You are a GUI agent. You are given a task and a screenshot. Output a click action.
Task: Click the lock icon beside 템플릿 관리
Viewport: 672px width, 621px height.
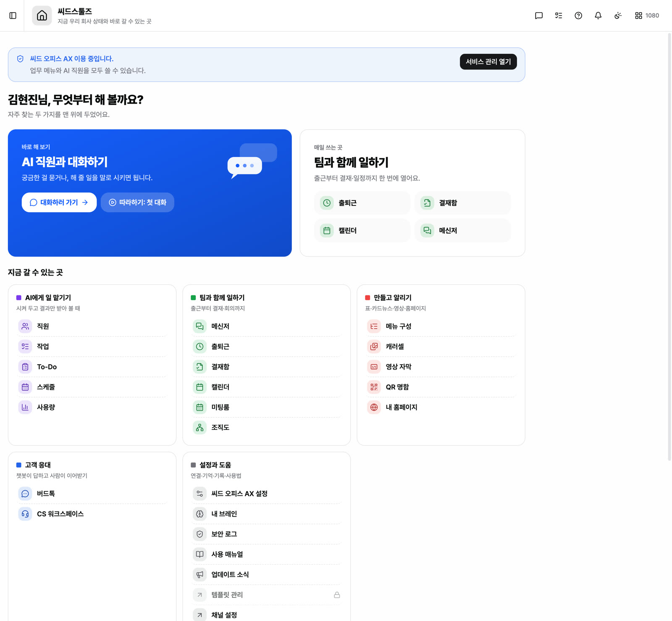click(x=337, y=595)
